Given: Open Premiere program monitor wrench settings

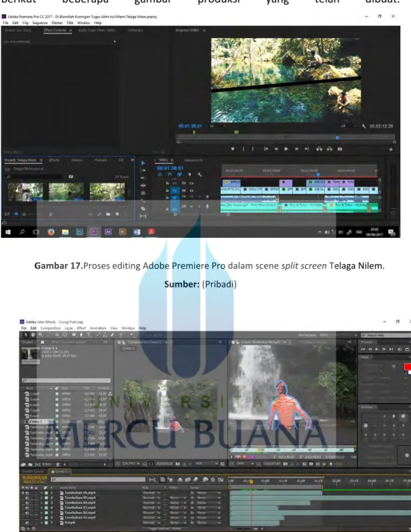Looking at the screenshot, I should [x=363, y=126].
